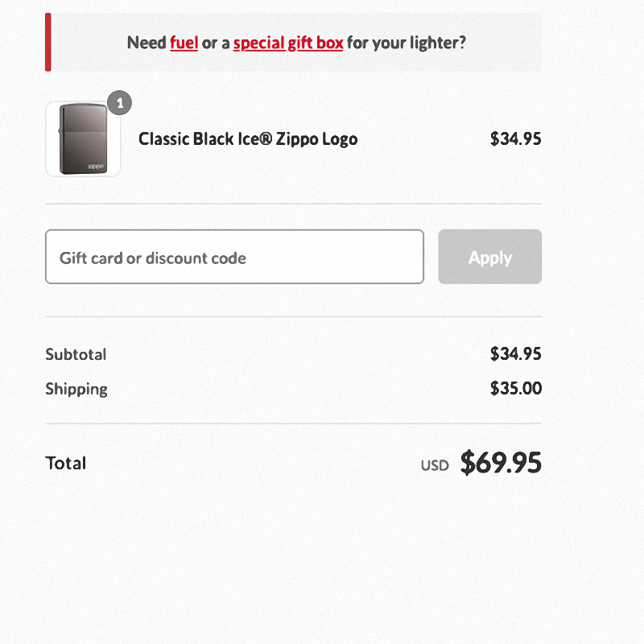Click the 'Need' text in the banner
644x644 pixels.
tap(147, 43)
